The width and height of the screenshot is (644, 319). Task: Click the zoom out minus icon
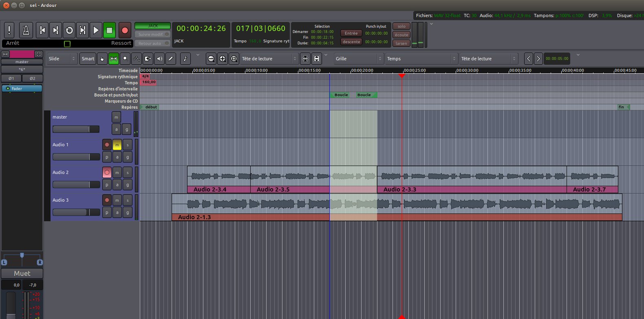coord(211,59)
